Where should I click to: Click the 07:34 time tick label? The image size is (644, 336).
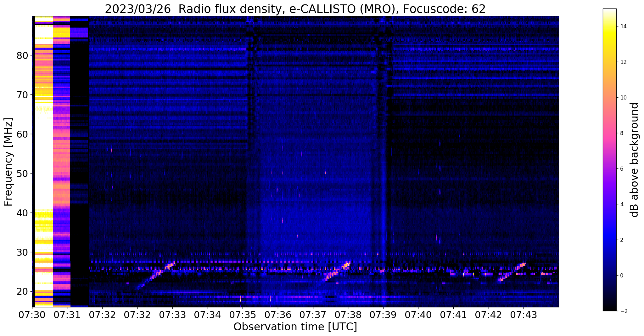pyautogui.click(x=208, y=315)
